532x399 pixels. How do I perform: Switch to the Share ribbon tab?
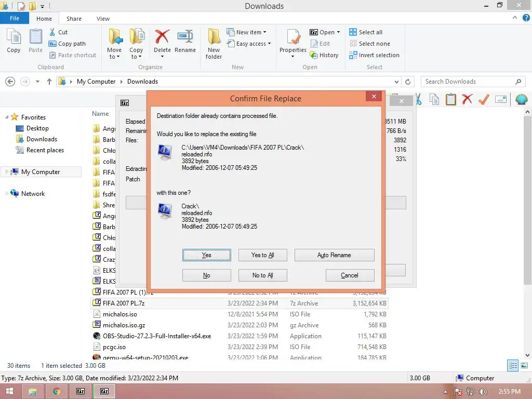(74, 19)
